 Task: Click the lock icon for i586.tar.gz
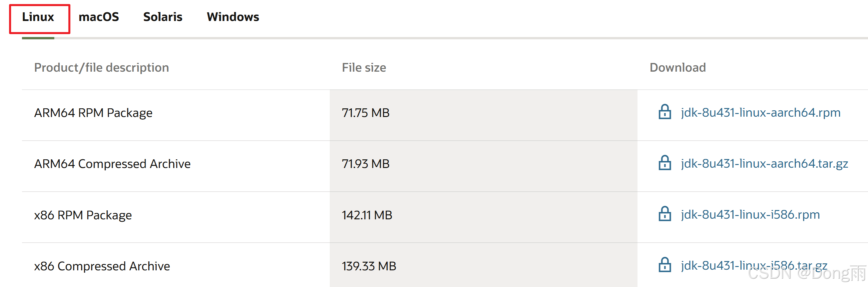(x=665, y=265)
